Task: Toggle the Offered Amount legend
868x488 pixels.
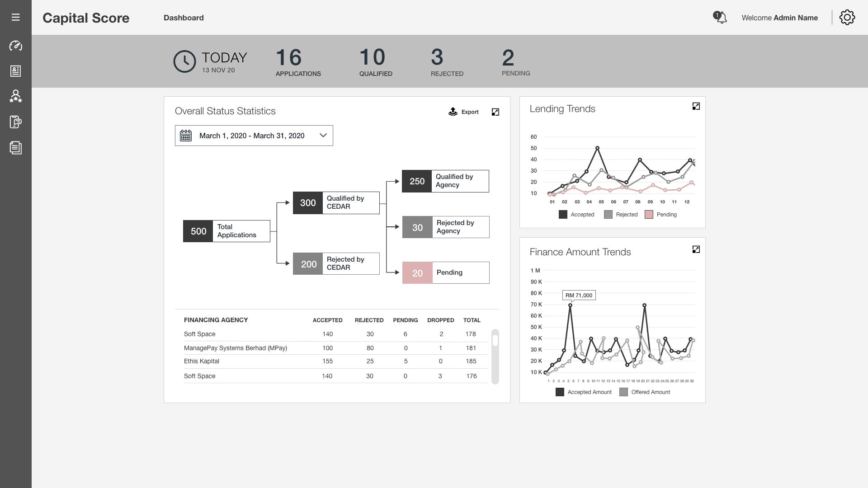Action: tap(644, 392)
